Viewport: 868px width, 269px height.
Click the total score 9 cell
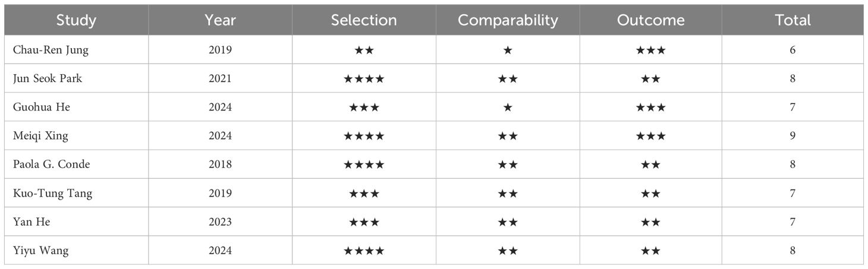(x=792, y=136)
